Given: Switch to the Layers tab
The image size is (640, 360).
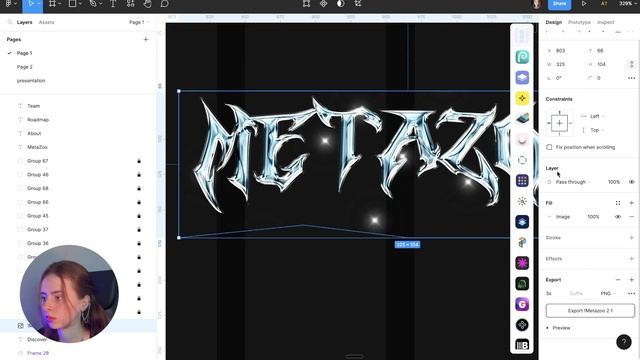Looking at the screenshot, I should tap(24, 22).
